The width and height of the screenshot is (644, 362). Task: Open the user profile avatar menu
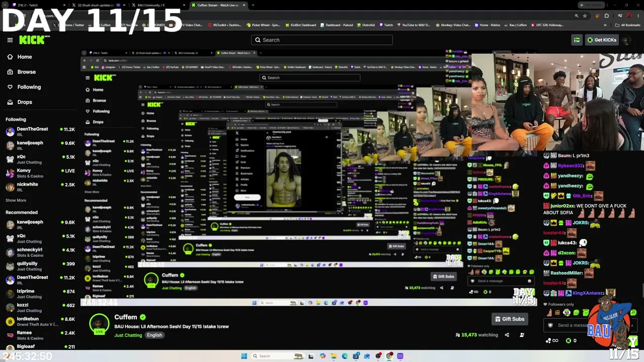coord(626,40)
